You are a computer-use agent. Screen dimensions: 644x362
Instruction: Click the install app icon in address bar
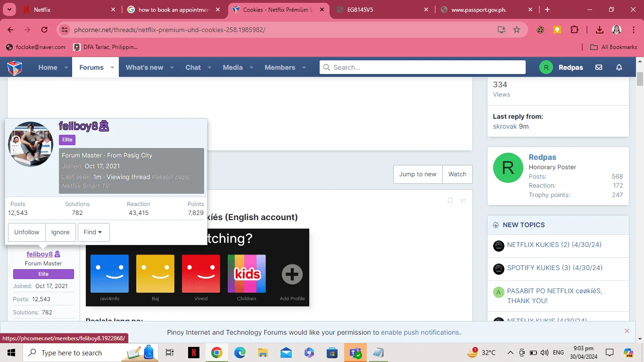[502, 30]
